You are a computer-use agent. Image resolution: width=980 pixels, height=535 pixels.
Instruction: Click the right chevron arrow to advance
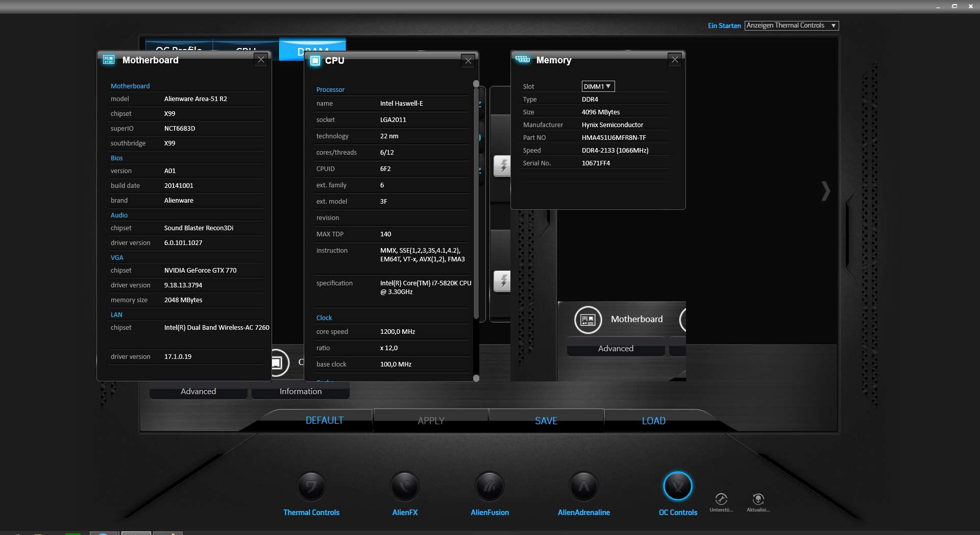tap(825, 191)
